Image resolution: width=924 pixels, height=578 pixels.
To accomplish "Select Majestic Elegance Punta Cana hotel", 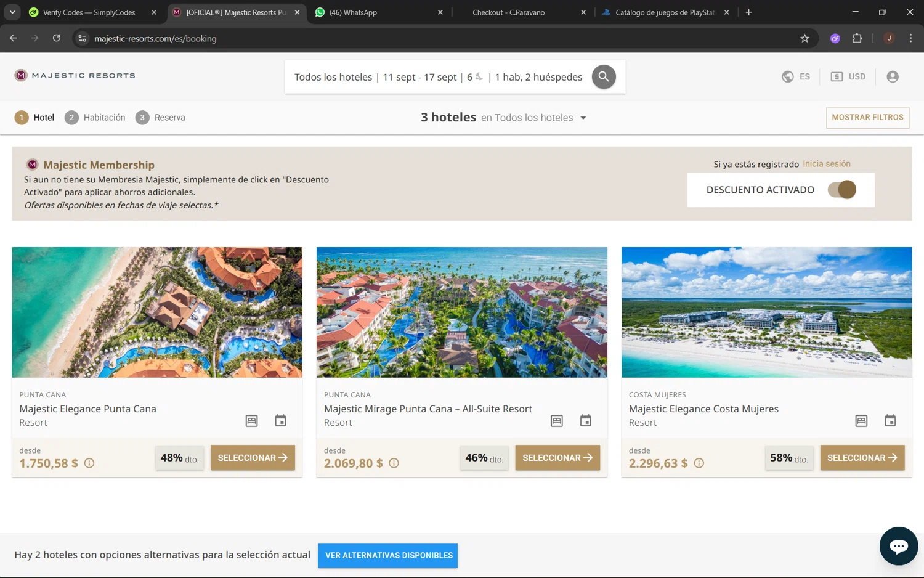I will pyautogui.click(x=253, y=458).
